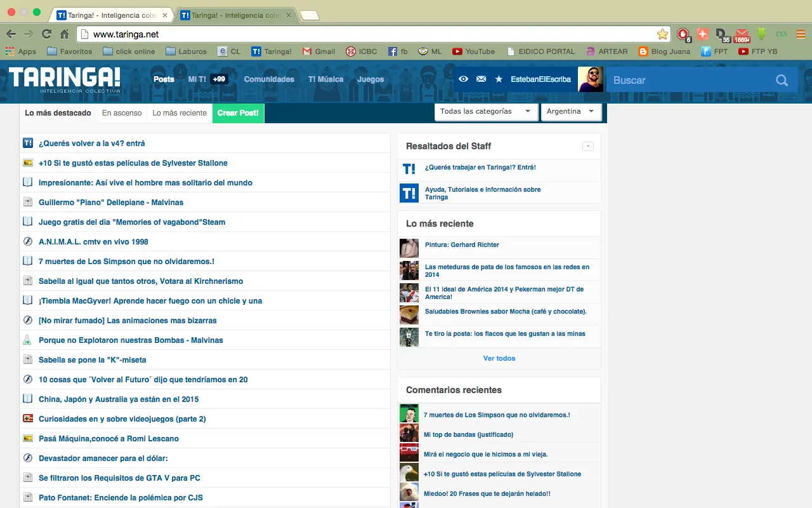
Task: Open the CL bookmark
Action: (x=228, y=51)
